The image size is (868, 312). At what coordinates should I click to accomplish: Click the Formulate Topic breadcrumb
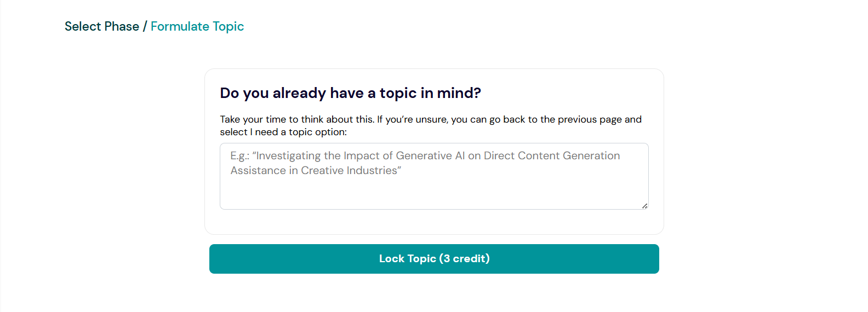tap(197, 26)
